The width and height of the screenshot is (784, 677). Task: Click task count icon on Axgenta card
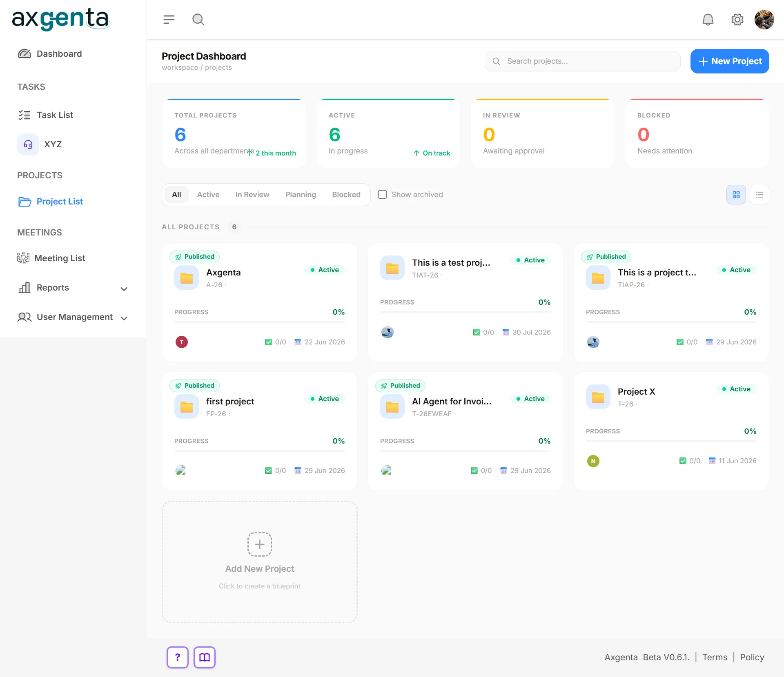pyautogui.click(x=269, y=342)
